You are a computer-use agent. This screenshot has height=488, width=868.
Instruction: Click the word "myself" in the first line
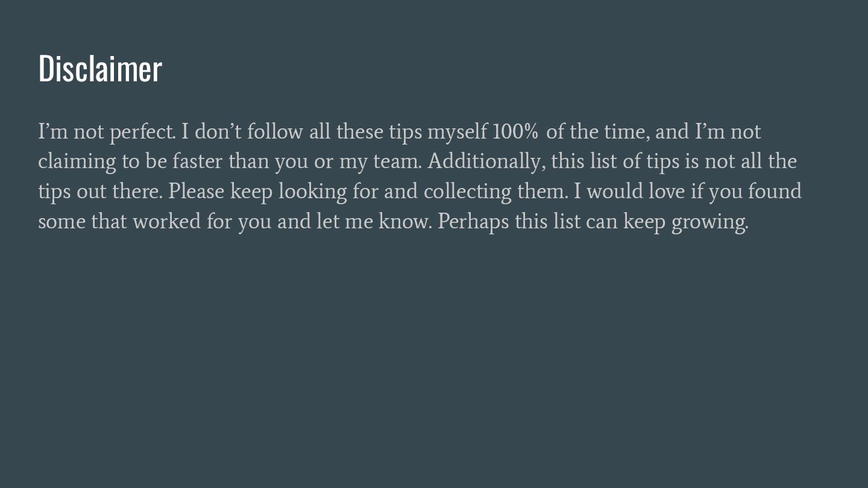[458, 132]
